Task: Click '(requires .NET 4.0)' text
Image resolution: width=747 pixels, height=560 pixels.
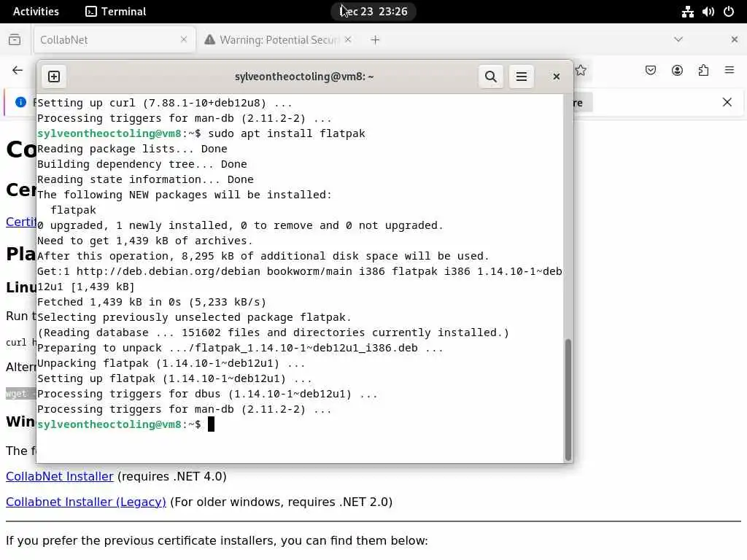Action: [172, 476]
